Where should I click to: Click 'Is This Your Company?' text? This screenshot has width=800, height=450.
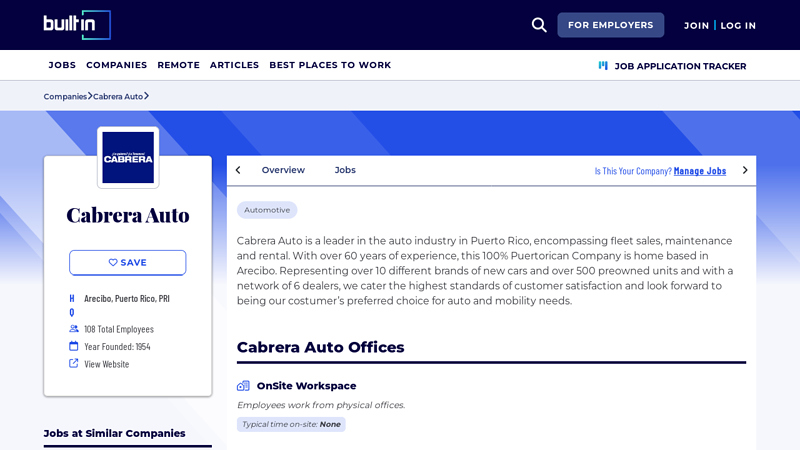click(x=633, y=171)
